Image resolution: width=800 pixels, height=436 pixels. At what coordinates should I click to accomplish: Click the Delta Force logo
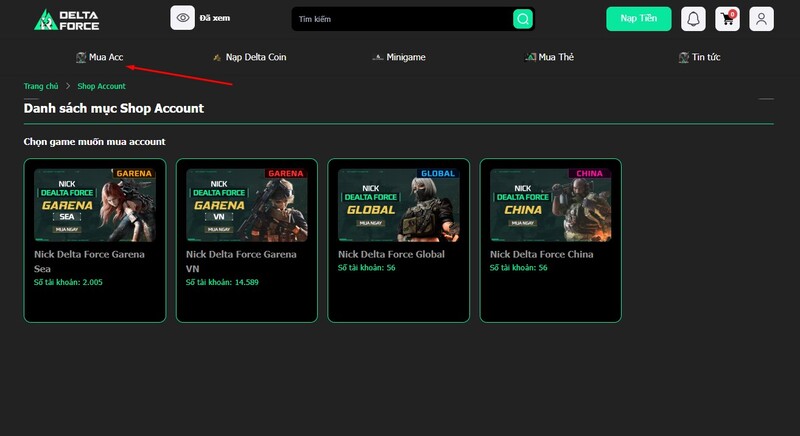[66, 19]
